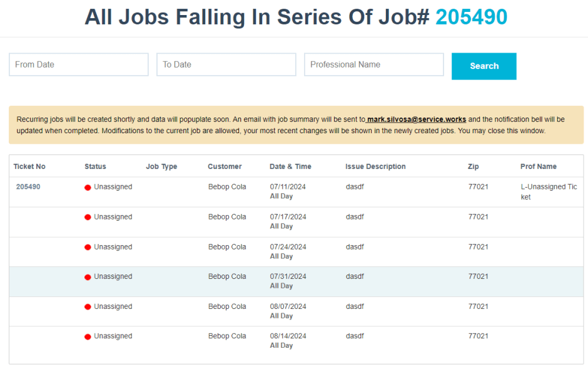Select the Prof Name column header
This screenshot has width=588, height=369.
click(x=538, y=166)
